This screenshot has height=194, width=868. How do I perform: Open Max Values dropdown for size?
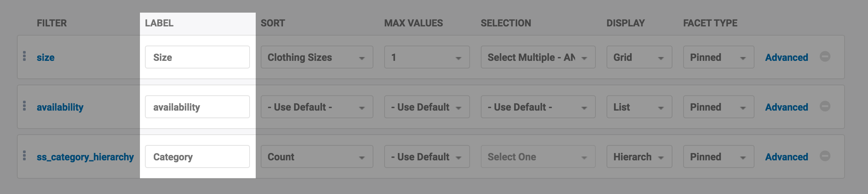[427, 57]
